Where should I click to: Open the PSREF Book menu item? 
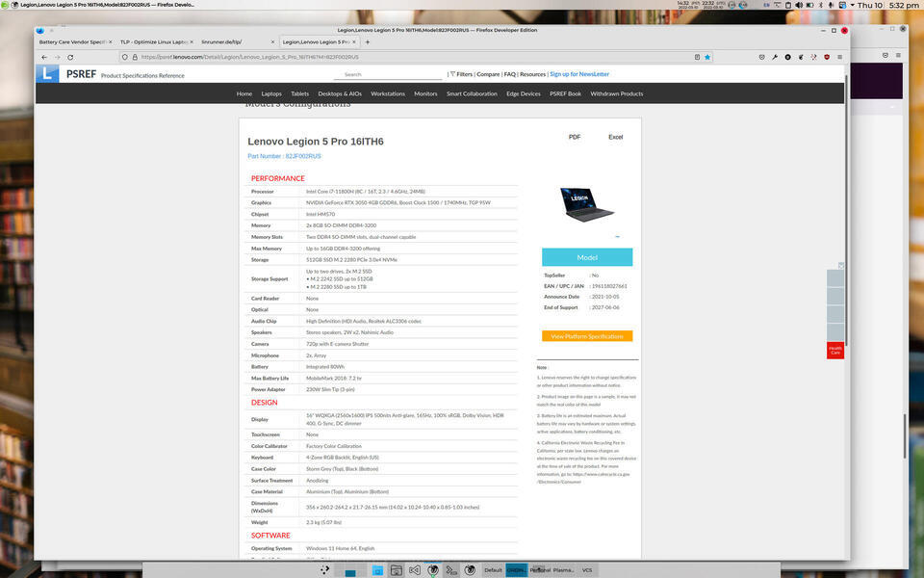point(565,93)
